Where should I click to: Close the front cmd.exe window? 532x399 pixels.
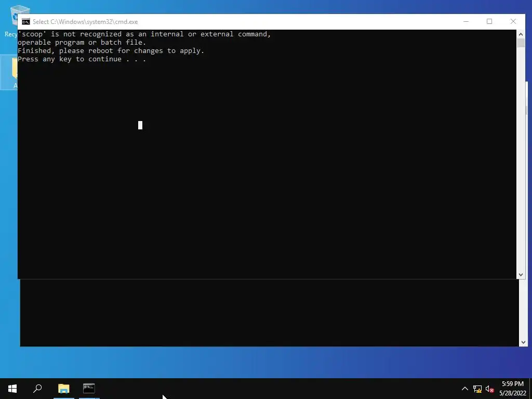(513, 21)
